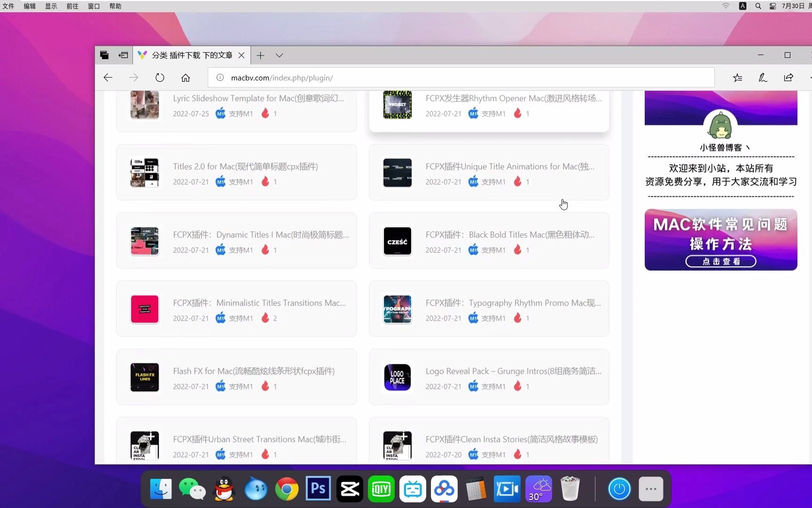The width and height of the screenshot is (812, 508).
Task: Open the 显示 menu
Action: pyautogui.click(x=51, y=6)
